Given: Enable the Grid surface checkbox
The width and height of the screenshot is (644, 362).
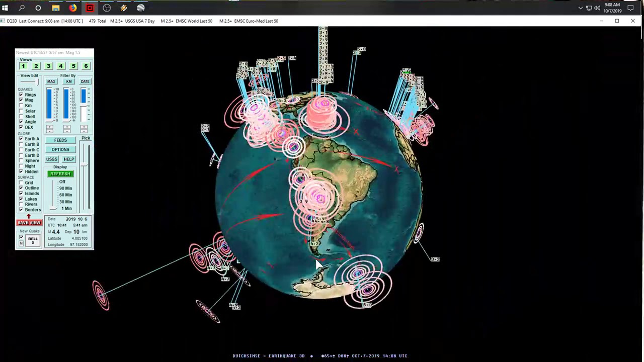Looking at the screenshot, I should click(21, 183).
